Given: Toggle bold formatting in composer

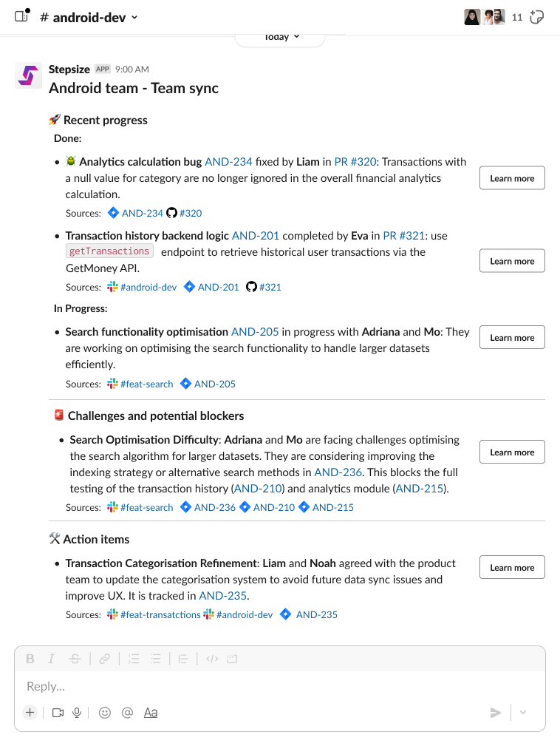Looking at the screenshot, I should pos(30,659).
